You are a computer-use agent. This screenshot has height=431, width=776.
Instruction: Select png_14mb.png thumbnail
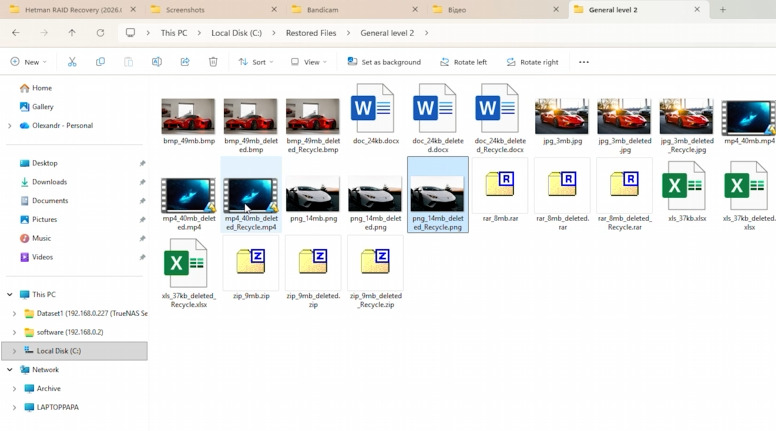(313, 194)
